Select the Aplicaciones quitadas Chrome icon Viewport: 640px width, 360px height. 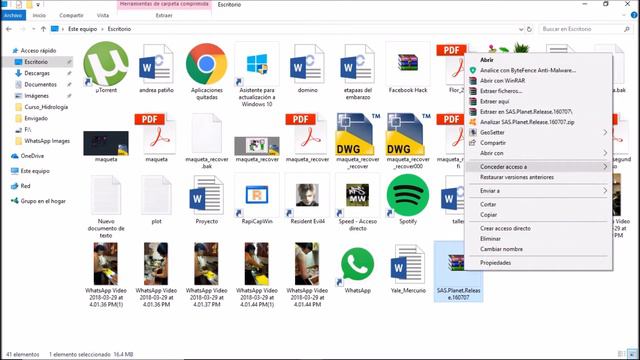tap(207, 64)
